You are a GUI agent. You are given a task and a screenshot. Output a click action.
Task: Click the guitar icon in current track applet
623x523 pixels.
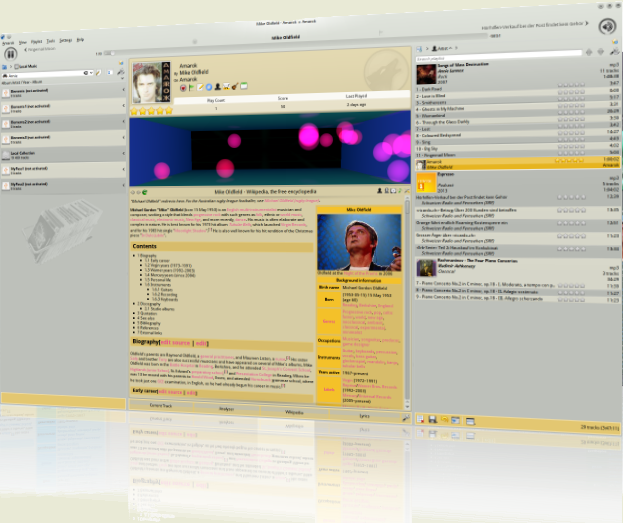(x=235, y=86)
